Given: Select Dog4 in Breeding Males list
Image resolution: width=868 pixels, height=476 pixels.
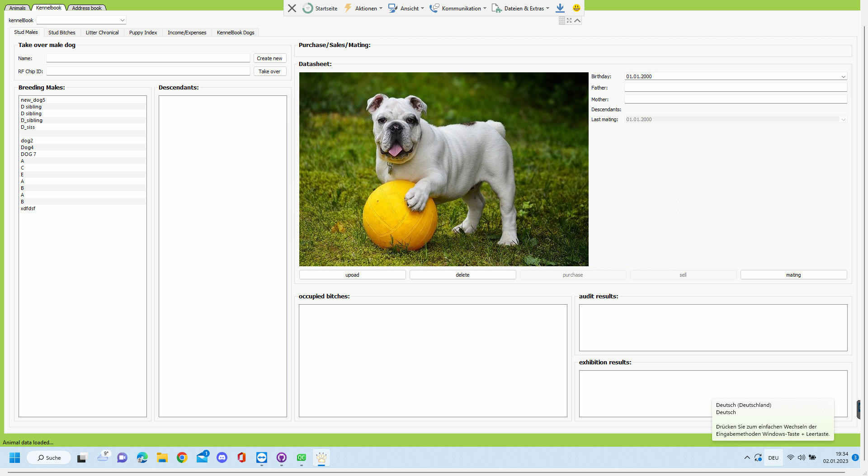Looking at the screenshot, I should click(x=83, y=147).
